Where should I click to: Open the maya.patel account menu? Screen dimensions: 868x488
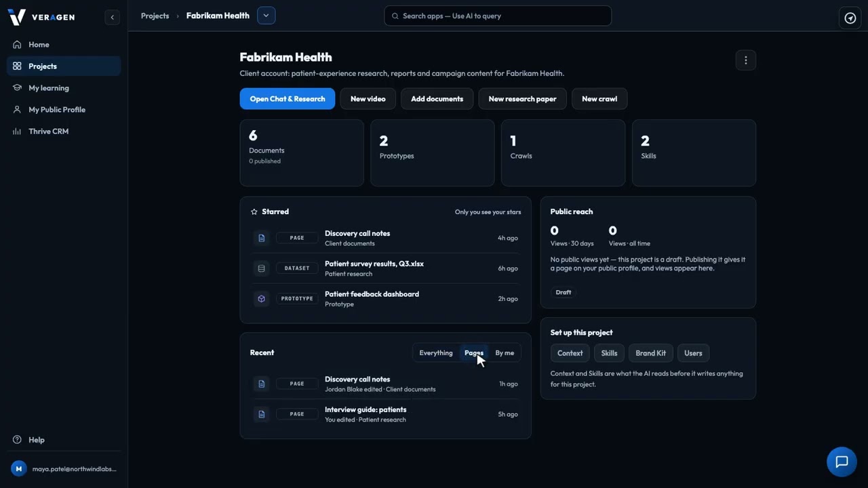click(64, 469)
